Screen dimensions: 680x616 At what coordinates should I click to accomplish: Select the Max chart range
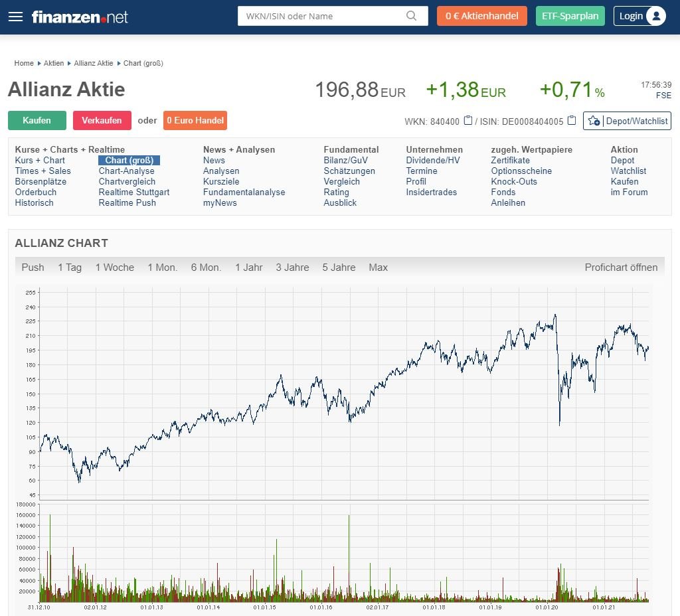click(x=378, y=268)
